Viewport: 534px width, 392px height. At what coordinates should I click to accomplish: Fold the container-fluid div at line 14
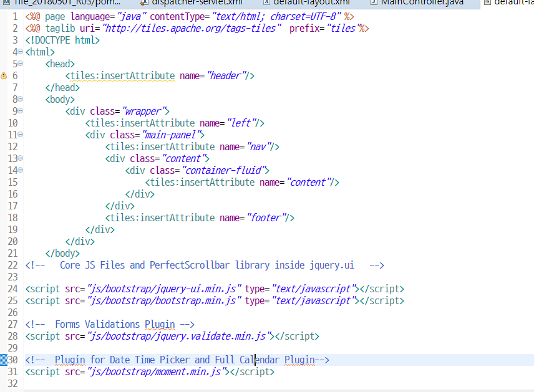pyautogui.click(x=20, y=170)
